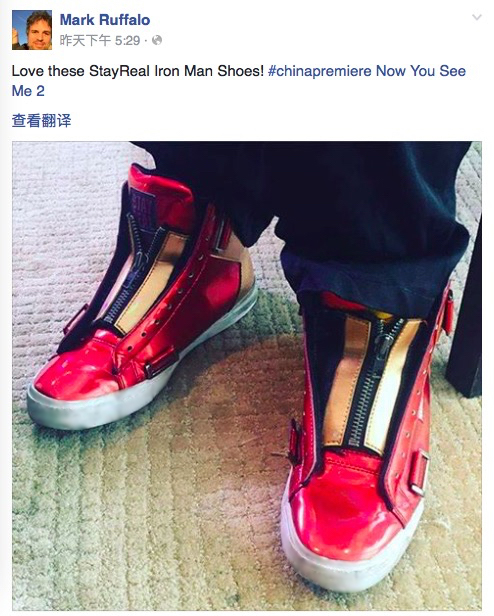494x616 pixels.
Task: Open the Now You See link text
Action: (x=421, y=71)
